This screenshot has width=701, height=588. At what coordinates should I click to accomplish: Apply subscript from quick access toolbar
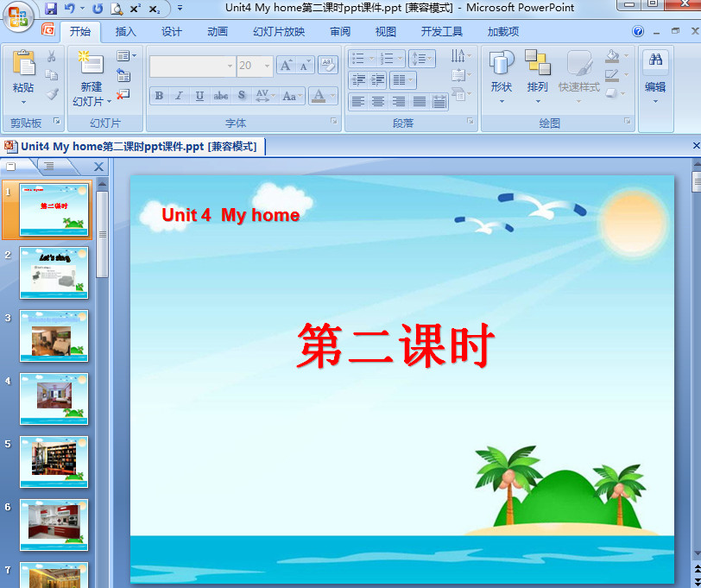155,9
